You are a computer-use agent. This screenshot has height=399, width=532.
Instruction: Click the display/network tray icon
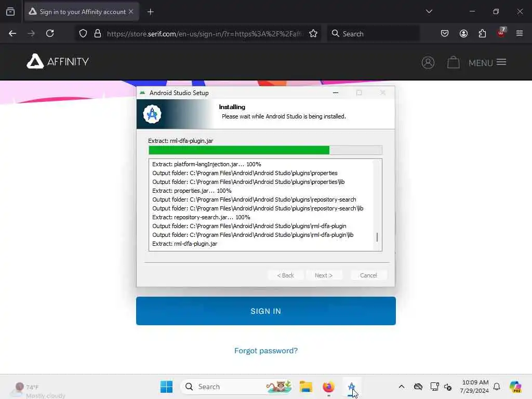click(x=434, y=387)
